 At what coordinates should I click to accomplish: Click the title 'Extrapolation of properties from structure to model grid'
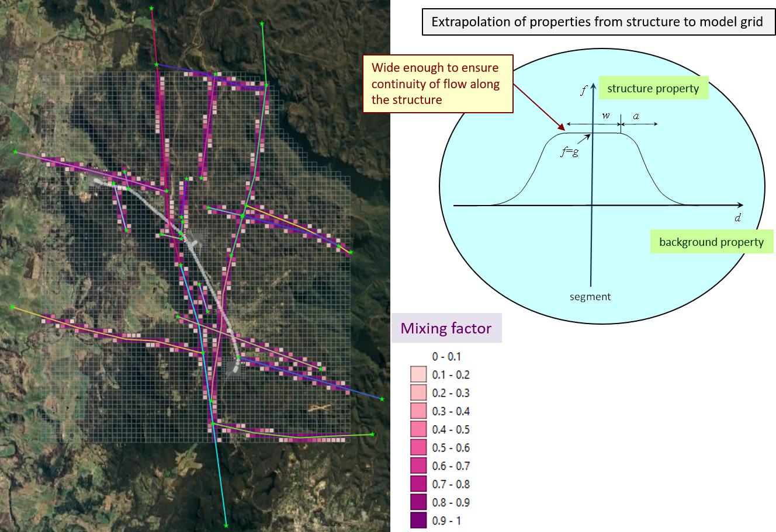[598, 22]
